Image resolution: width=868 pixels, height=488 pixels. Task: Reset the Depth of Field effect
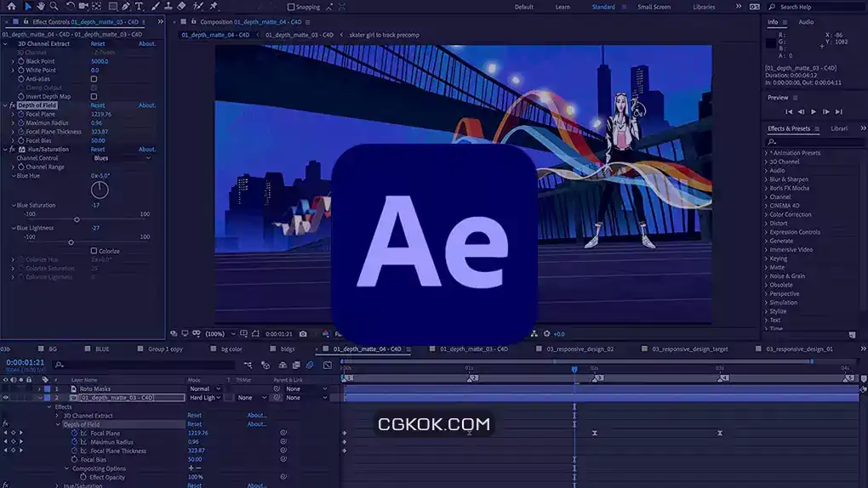[97, 105]
